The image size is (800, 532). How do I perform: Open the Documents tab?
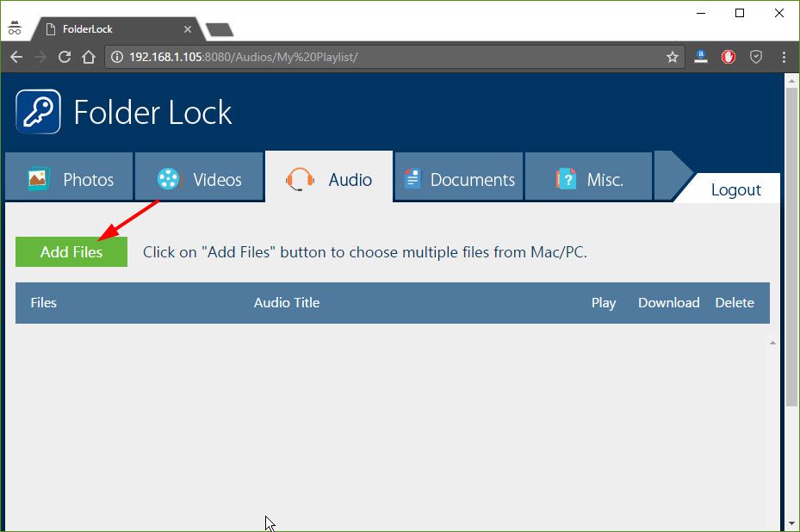(459, 176)
